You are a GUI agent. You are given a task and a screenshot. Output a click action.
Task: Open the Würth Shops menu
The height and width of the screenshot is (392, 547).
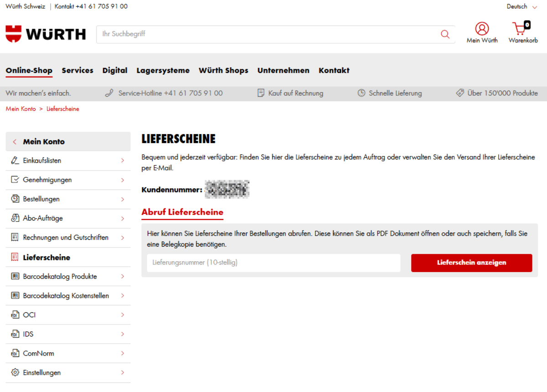[223, 70]
